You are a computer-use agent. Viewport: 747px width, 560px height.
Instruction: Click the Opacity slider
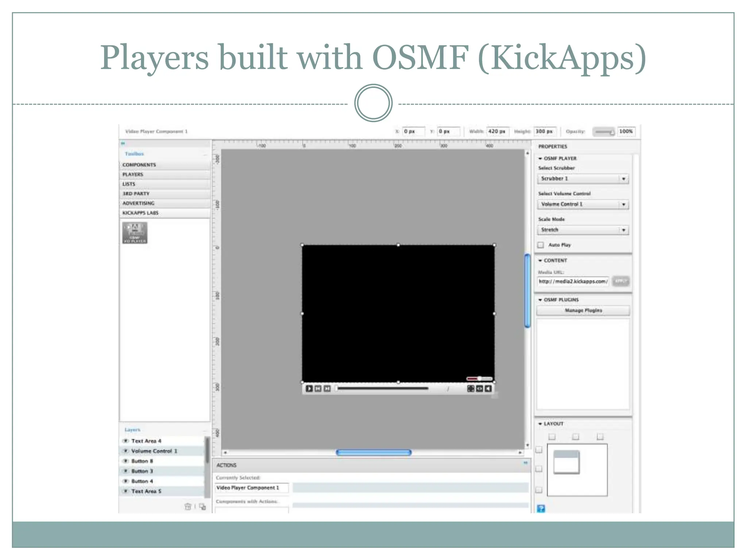[x=604, y=132]
